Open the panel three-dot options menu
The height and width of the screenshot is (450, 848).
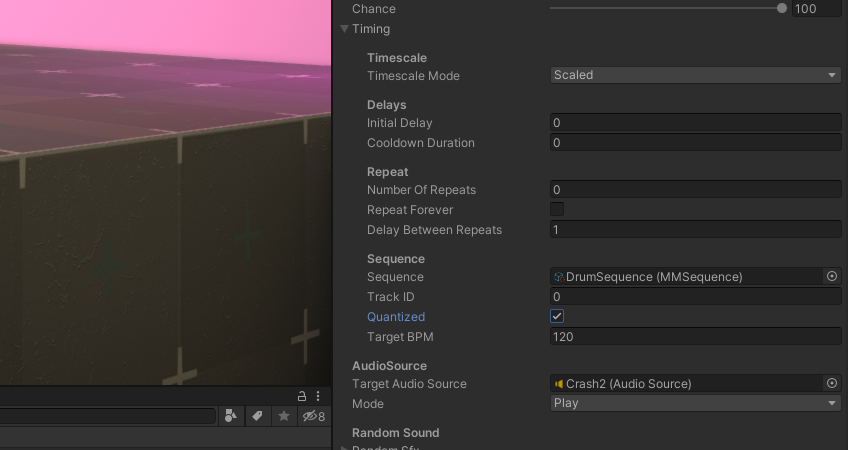(318, 396)
